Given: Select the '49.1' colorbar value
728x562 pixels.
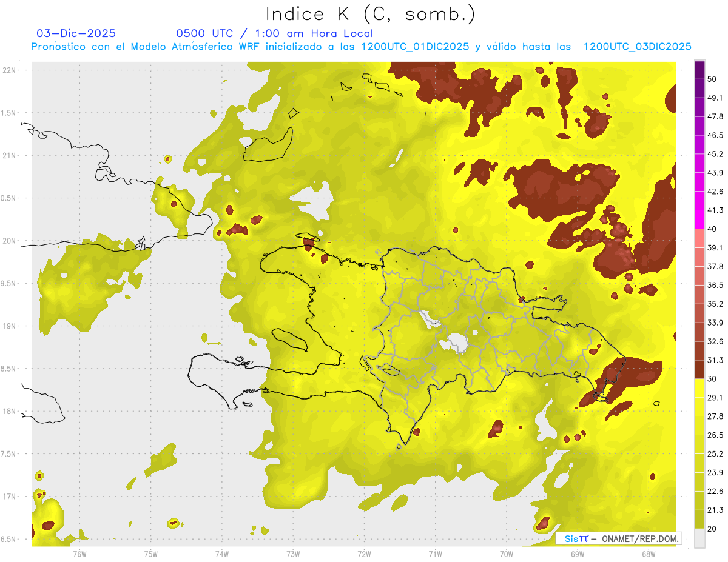Looking at the screenshot, I should (715, 98).
